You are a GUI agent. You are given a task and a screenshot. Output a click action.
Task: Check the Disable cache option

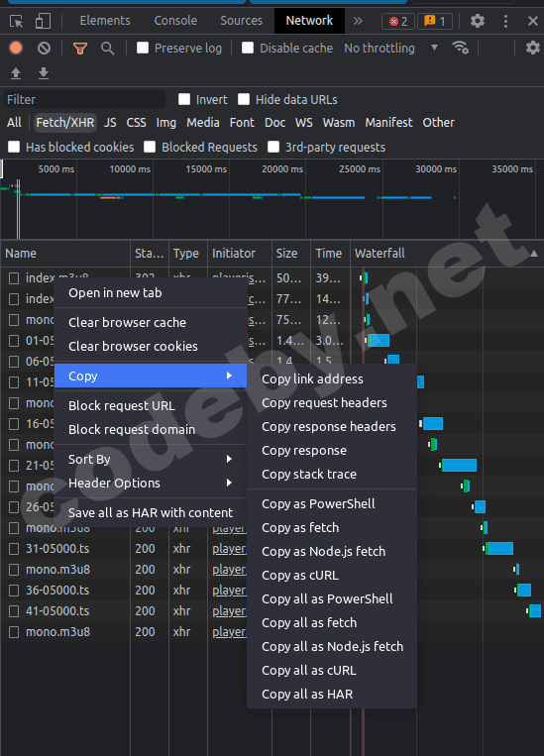(x=248, y=48)
